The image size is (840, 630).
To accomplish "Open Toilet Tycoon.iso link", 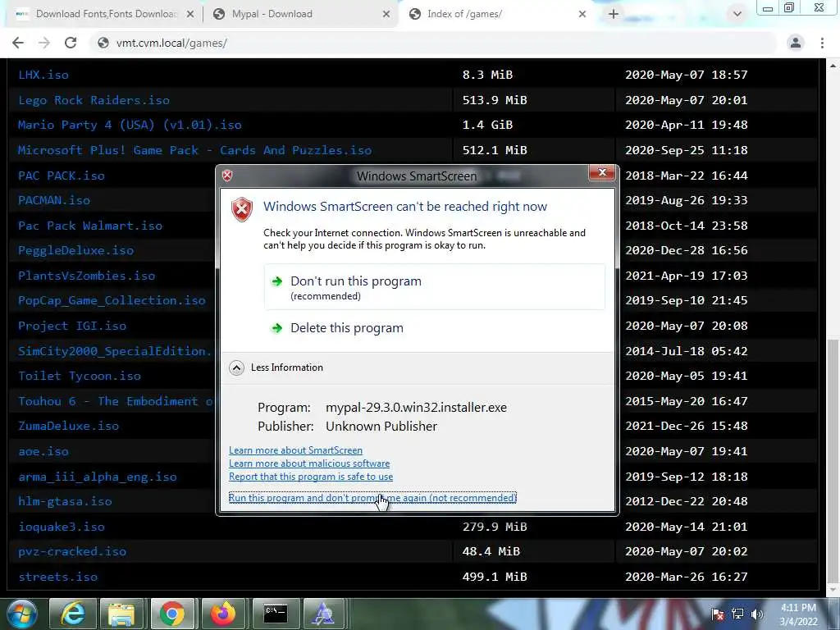I will [80, 376].
